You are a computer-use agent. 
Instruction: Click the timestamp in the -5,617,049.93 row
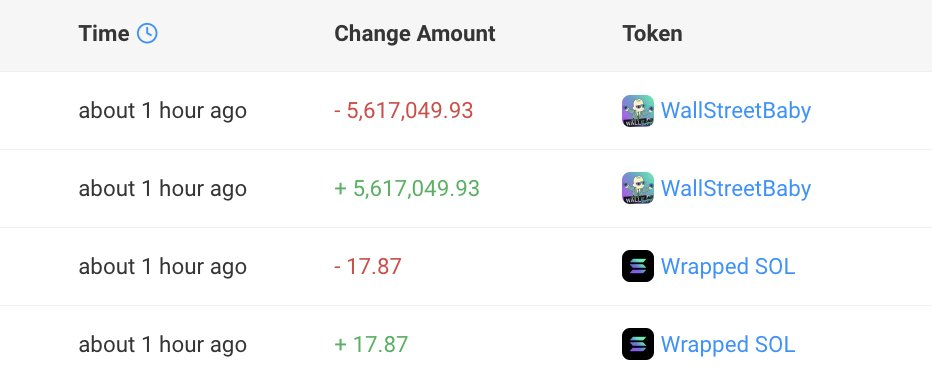tap(162, 111)
